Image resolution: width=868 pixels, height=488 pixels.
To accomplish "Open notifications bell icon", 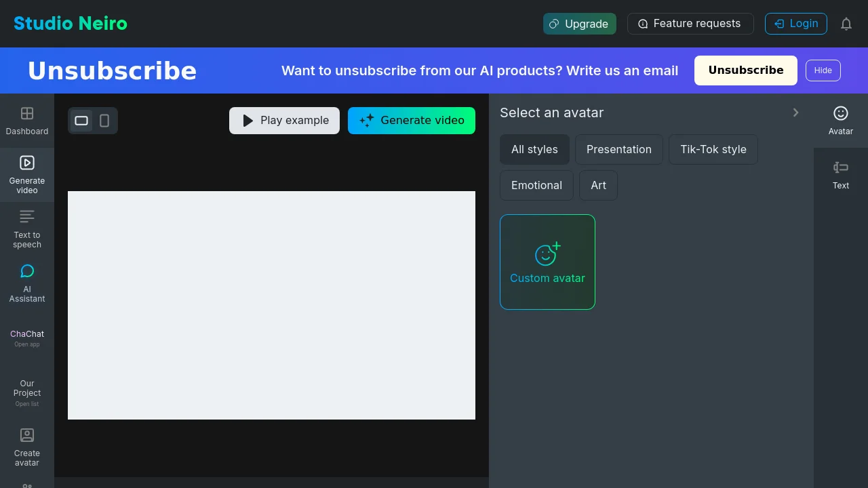I will point(846,24).
